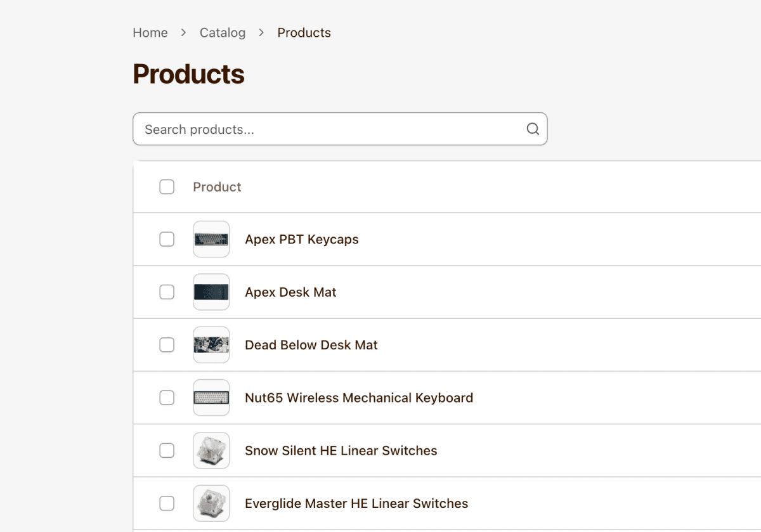This screenshot has height=532, width=761.
Task: Click the Product column header
Action: (x=217, y=186)
